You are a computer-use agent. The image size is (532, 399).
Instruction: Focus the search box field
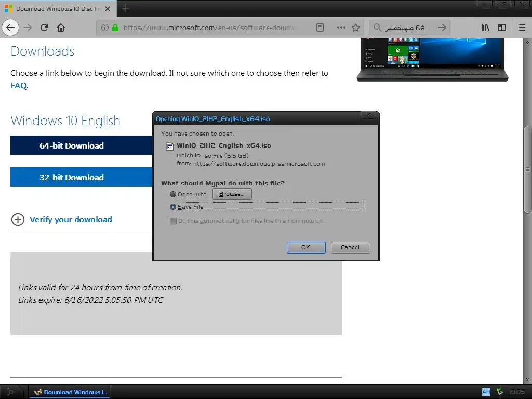tap(409, 28)
